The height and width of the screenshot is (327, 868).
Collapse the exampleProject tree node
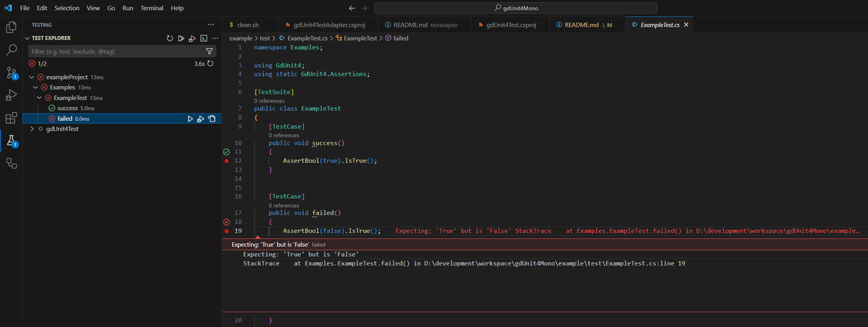(x=32, y=77)
